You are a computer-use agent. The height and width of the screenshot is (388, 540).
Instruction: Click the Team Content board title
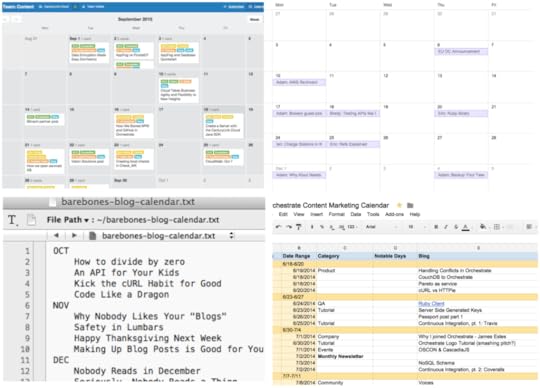pyautogui.click(x=18, y=7)
